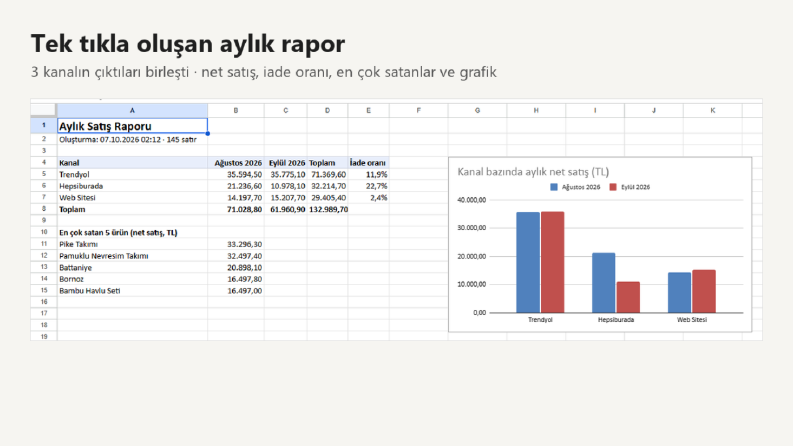
Task: Click column header A
Action: pyautogui.click(x=132, y=110)
